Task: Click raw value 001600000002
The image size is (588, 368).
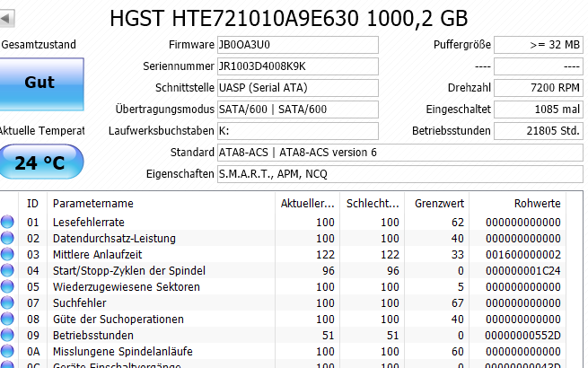Action: (523, 254)
